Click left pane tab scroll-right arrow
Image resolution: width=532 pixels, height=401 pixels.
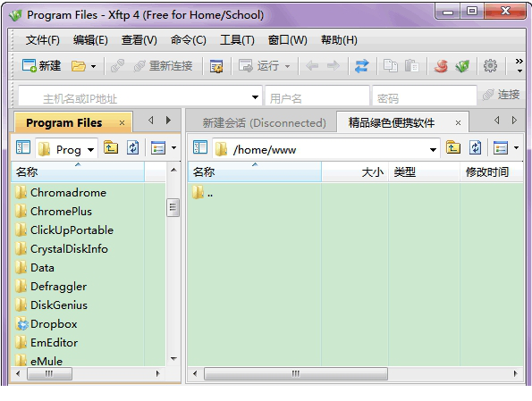168,120
